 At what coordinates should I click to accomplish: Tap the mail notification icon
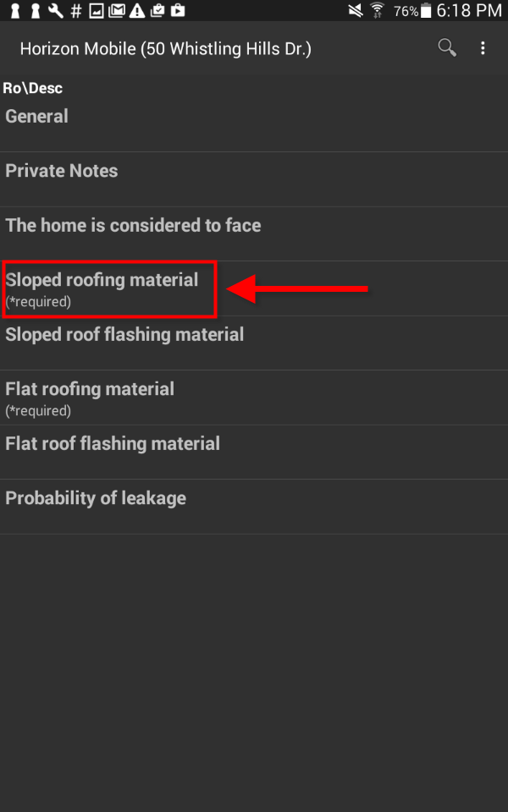click(x=117, y=11)
